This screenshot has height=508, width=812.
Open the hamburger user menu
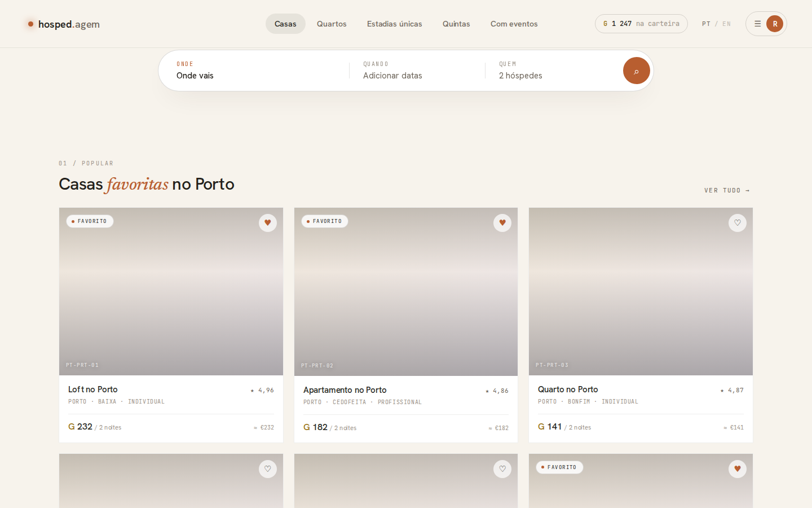tap(757, 24)
